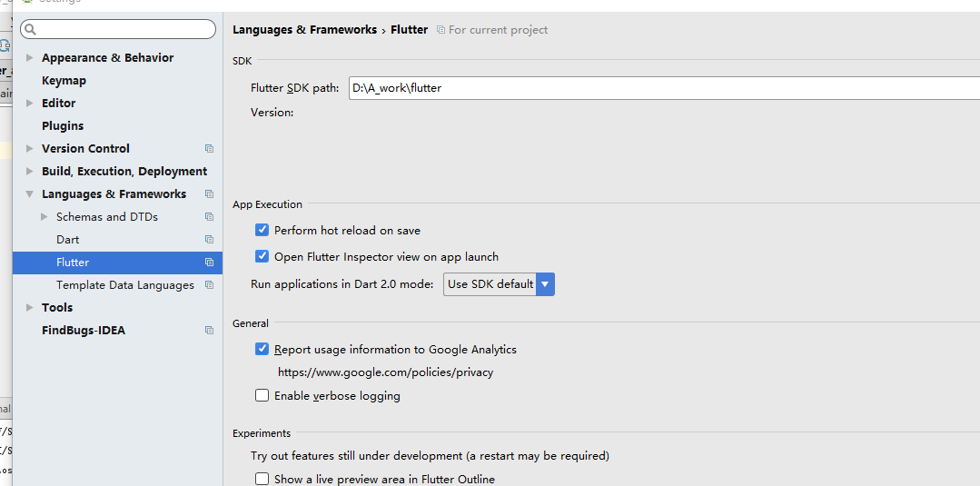Check Show a live preview area in Flutter Outline

point(262,479)
